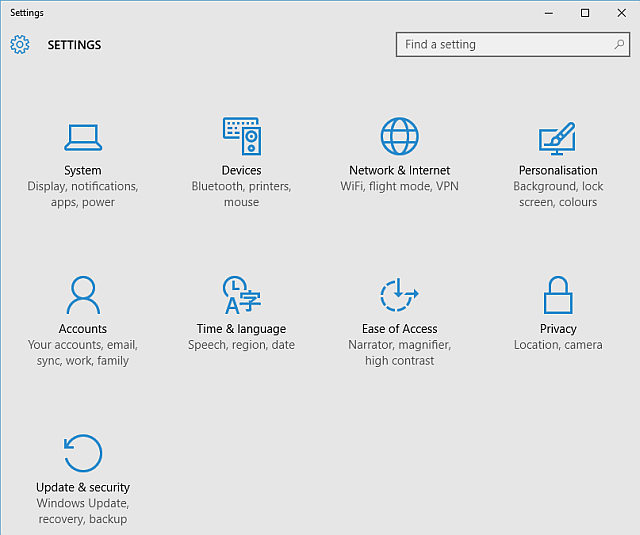Open the Privacy padlock icon
640x535 pixels.
pos(557,295)
